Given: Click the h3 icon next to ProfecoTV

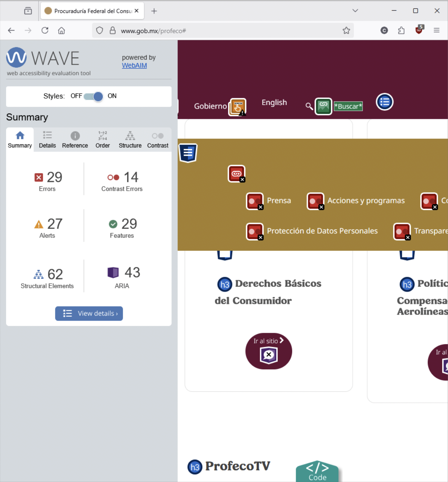Looking at the screenshot, I should pyautogui.click(x=195, y=468).
